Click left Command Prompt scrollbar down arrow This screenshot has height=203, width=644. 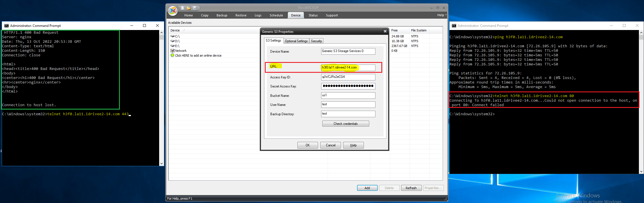point(161,163)
